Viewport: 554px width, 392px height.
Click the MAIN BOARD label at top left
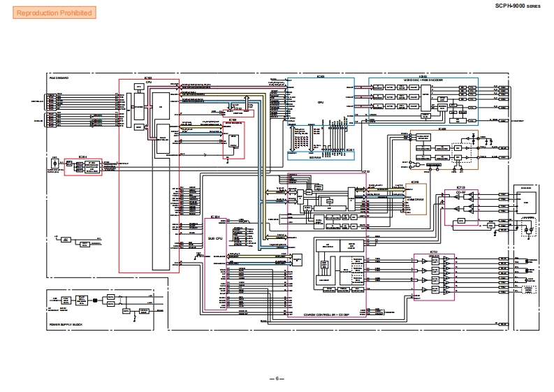coord(59,77)
